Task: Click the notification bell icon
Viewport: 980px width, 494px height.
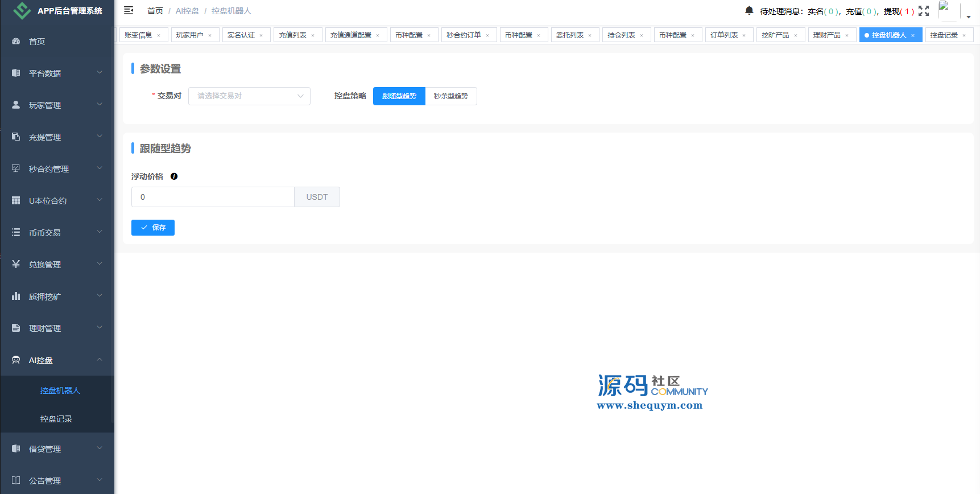Action: point(749,11)
